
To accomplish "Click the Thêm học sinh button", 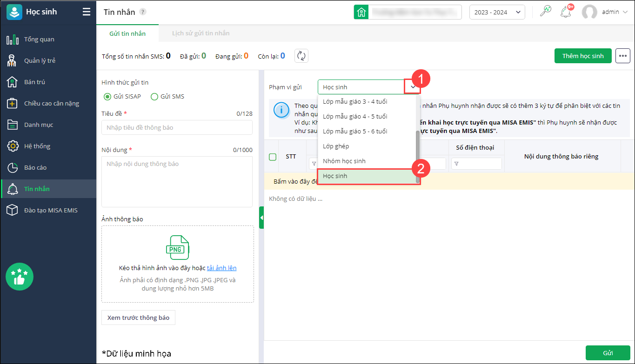I will (583, 56).
